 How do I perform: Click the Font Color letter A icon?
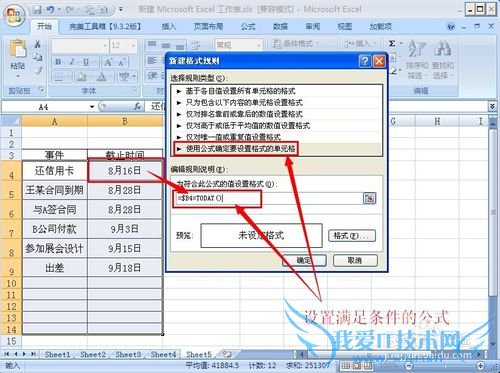[101, 77]
